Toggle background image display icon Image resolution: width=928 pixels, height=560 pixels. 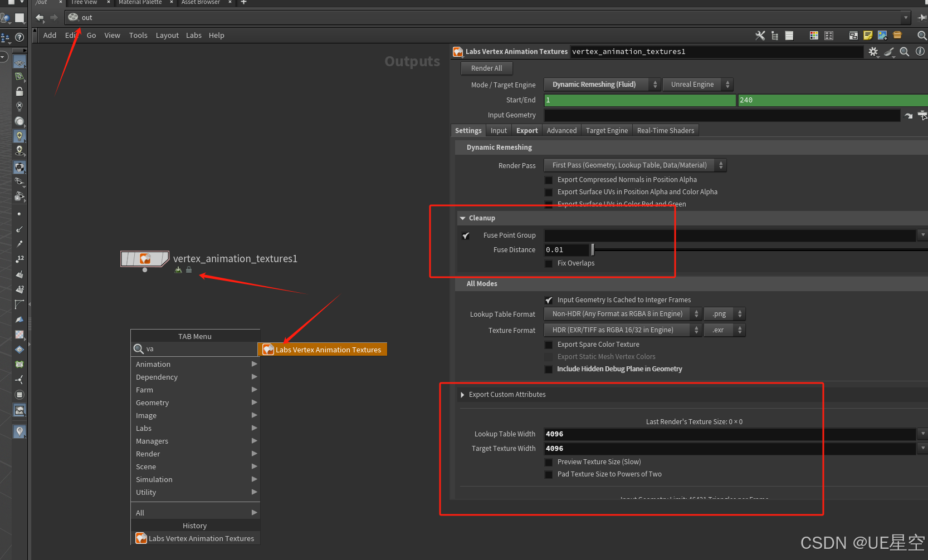[x=19, y=410]
